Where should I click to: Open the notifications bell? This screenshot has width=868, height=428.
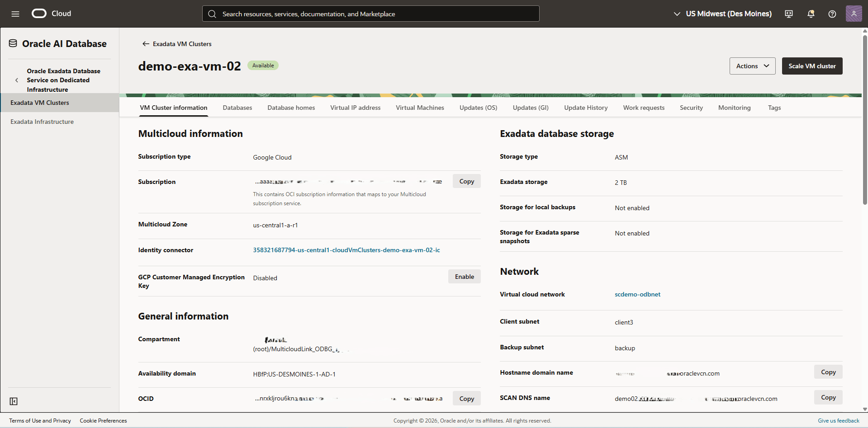[x=810, y=14]
